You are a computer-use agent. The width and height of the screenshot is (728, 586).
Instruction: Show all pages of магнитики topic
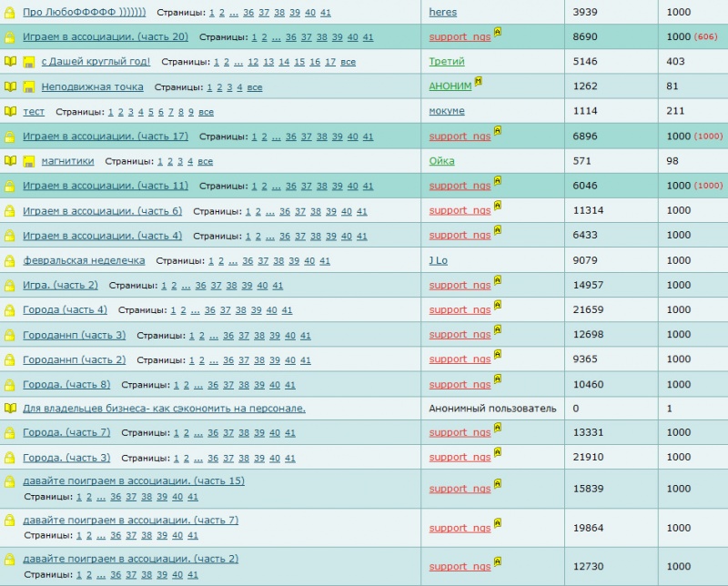click(206, 162)
